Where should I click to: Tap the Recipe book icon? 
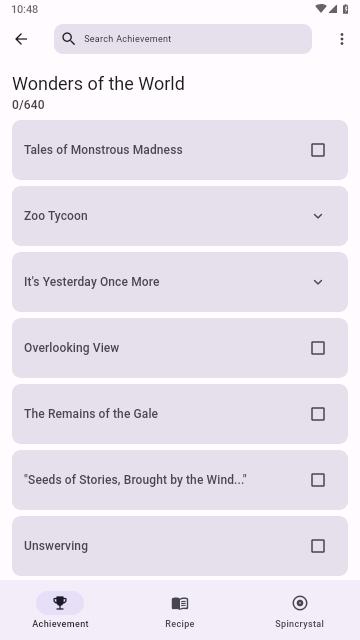tap(180, 603)
